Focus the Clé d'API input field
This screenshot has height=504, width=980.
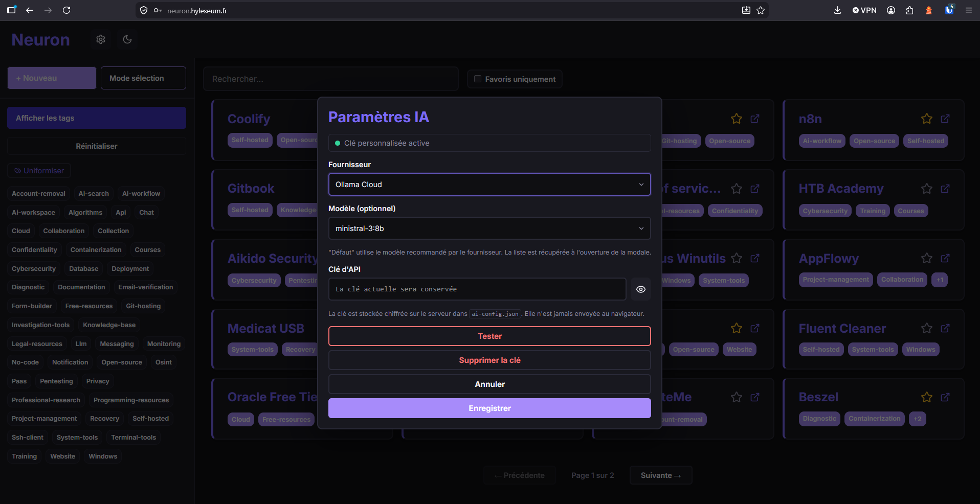point(477,289)
